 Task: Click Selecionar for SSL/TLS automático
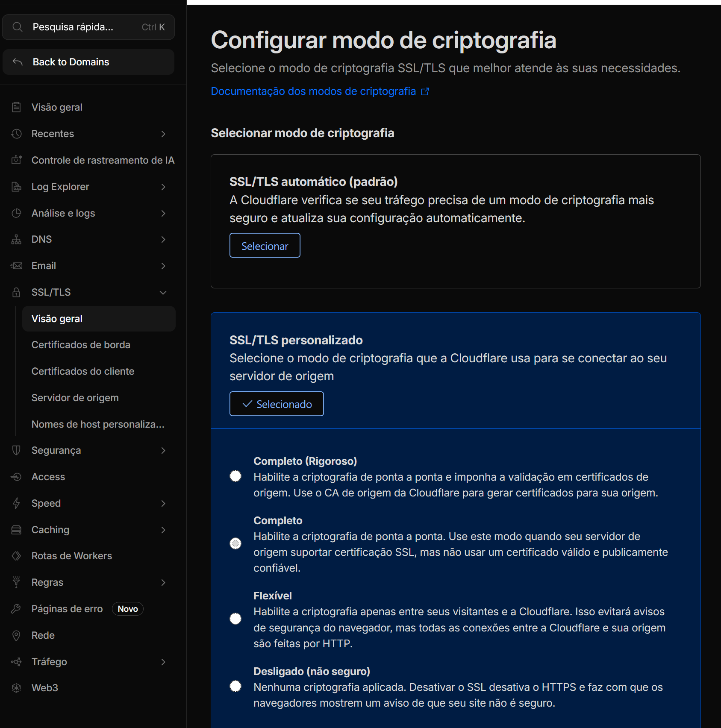tap(265, 245)
